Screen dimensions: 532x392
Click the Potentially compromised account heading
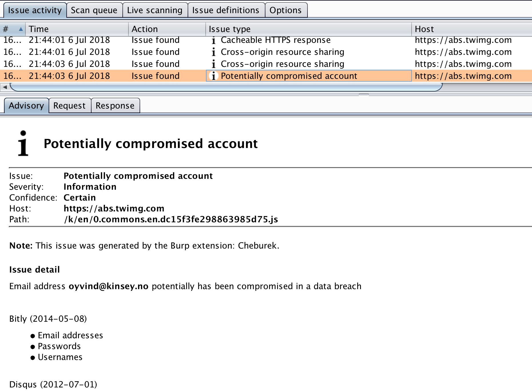151,143
